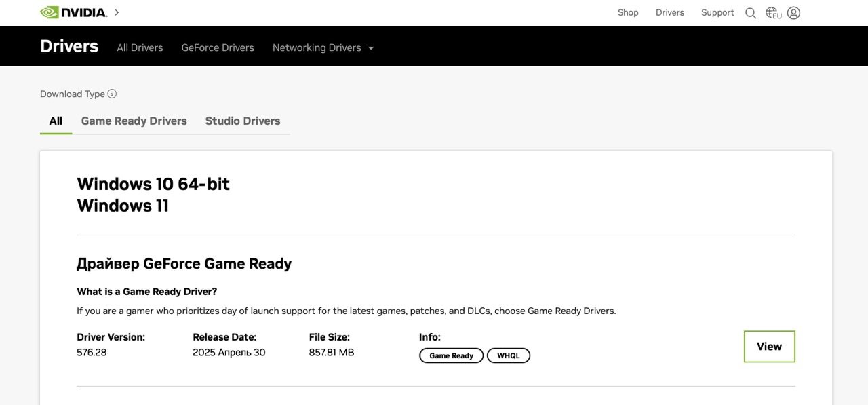The width and height of the screenshot is (868, 405).
Task: Go to GeForce Drivers
Action: [x=218, y=47]
